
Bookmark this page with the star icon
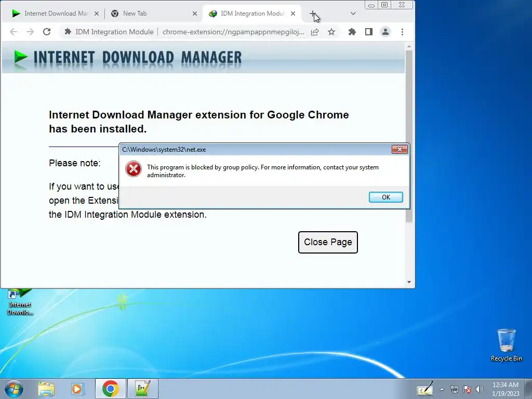point(331,32)
